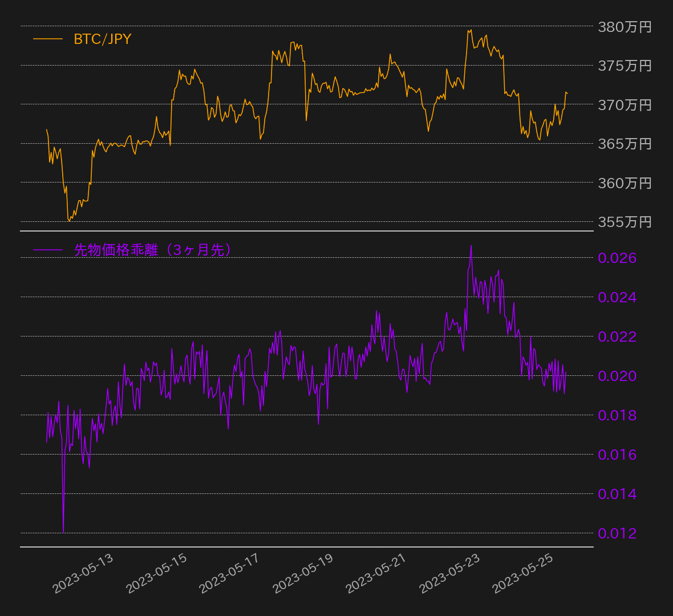Click the 370万円 price axis label
The width and height of the screenshot is (673, 616).
coord(624,105)
